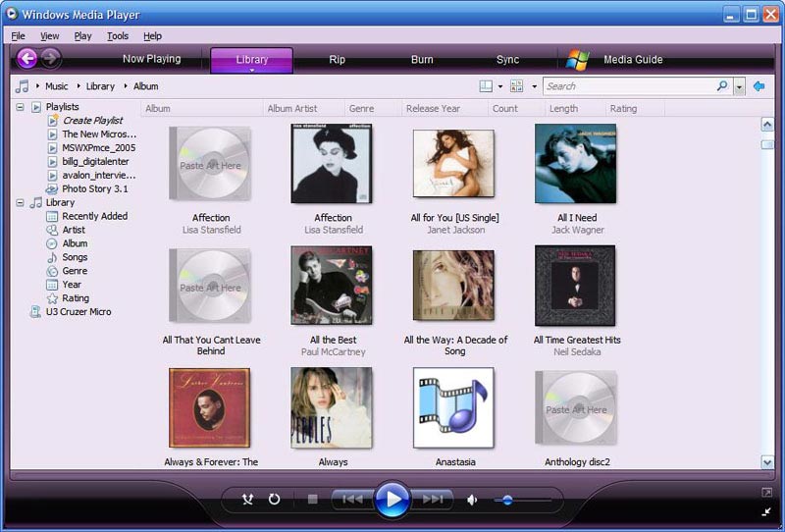
Task: Click Music in the breadcrumb path
Action: tap(57, 86)
